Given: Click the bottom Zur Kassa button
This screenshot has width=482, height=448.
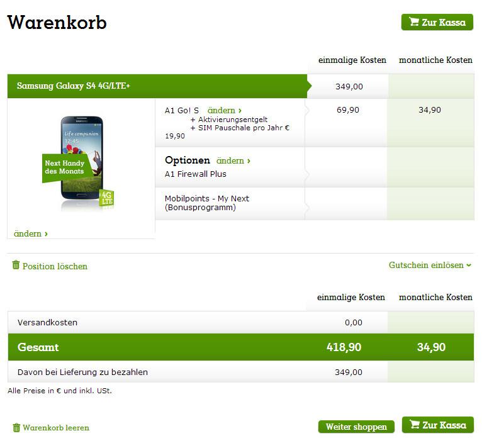Looking at the screenshot, I should (x=438, y=425).
